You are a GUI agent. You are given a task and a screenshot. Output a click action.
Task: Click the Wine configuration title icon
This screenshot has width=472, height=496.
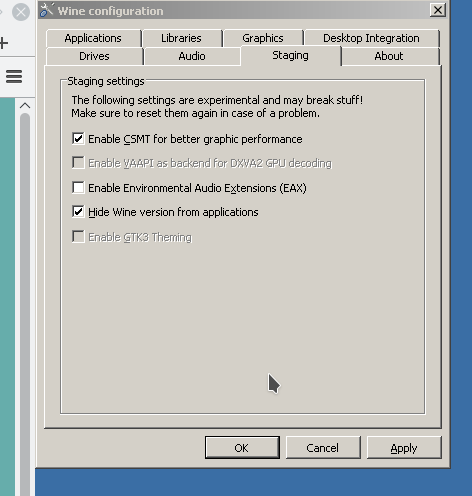[x=46, y=10]
